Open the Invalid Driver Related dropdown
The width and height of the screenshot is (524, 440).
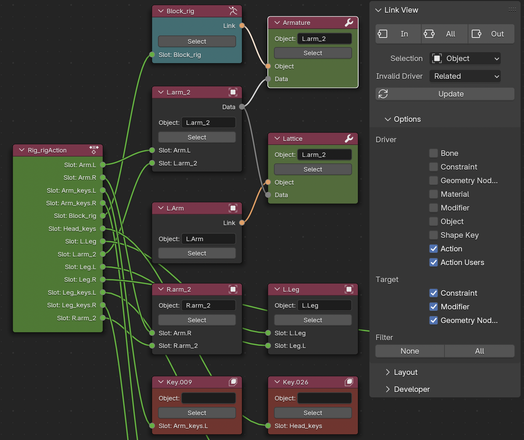pos(466,76)
